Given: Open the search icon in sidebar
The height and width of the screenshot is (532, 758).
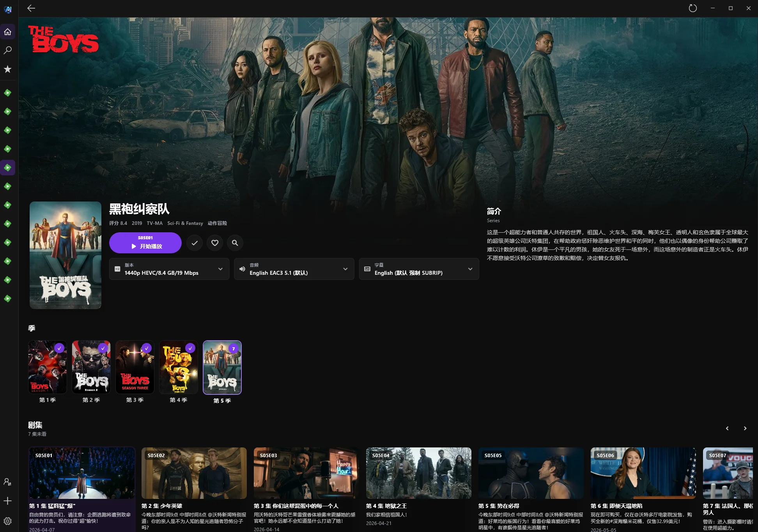Looking at the screenshot, I should pyautogui.click(x=8, y=50).
